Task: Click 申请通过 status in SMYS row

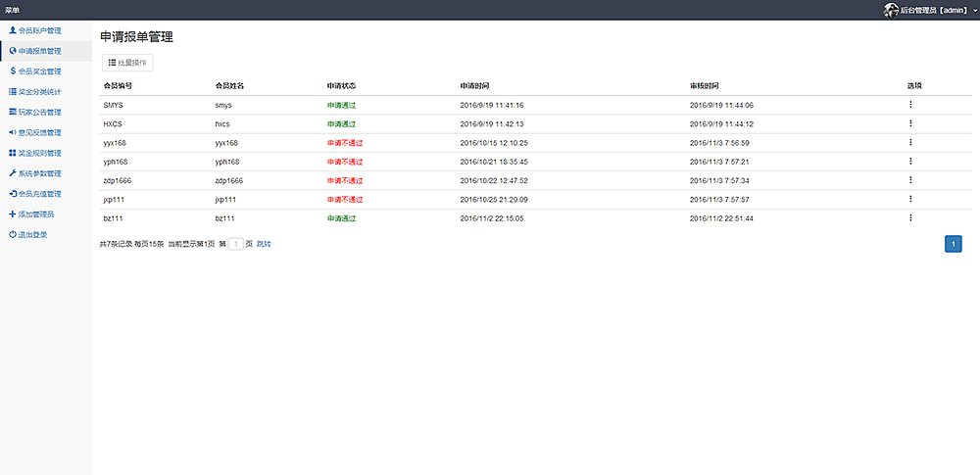Action: point(341,106)
